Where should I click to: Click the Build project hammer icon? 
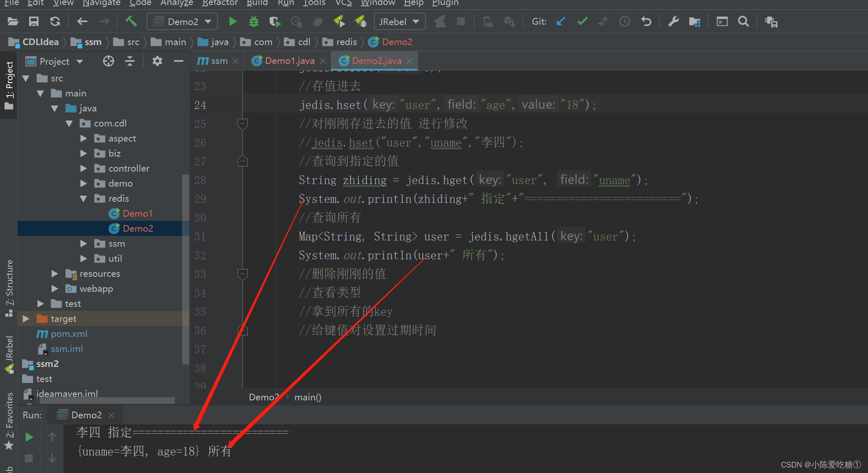tap(131, 22)
